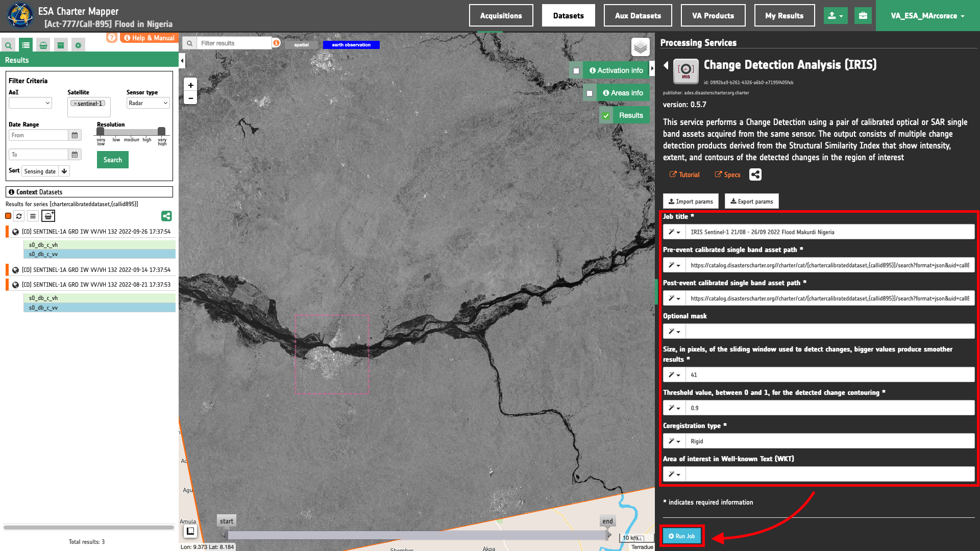
Task: Collapse the right processing panel arrow
Action: (652, 68)
